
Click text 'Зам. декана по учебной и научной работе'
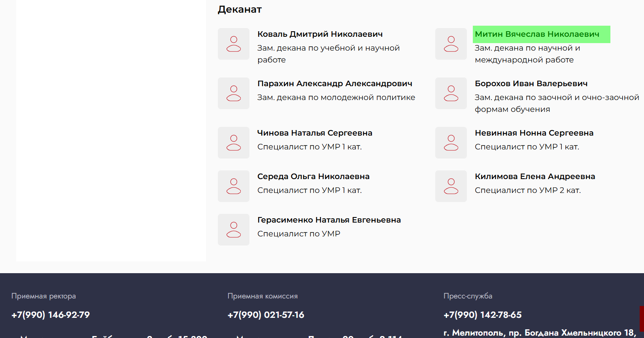[x=329, y=54]
